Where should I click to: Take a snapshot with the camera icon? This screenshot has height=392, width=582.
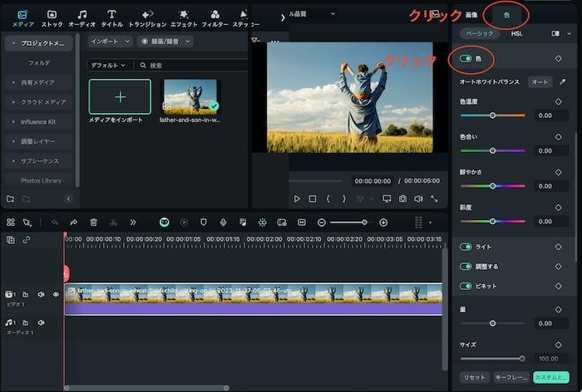(x=402, y=199)
